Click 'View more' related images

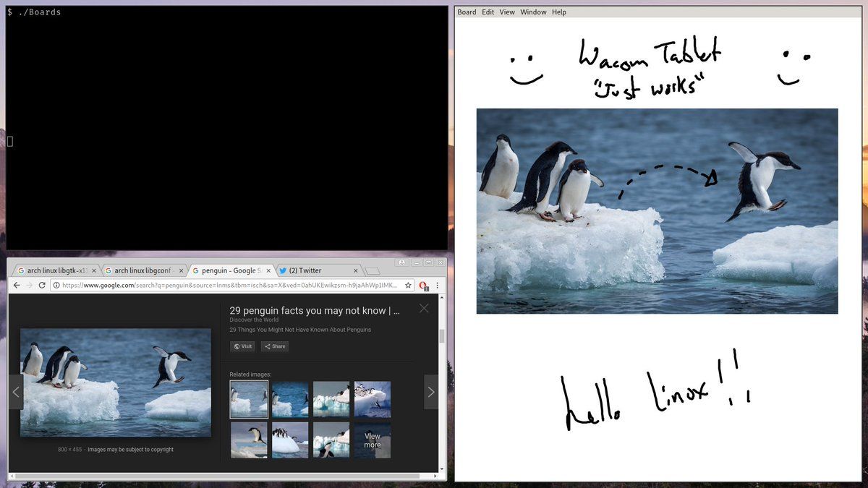(x=373, y=440)
